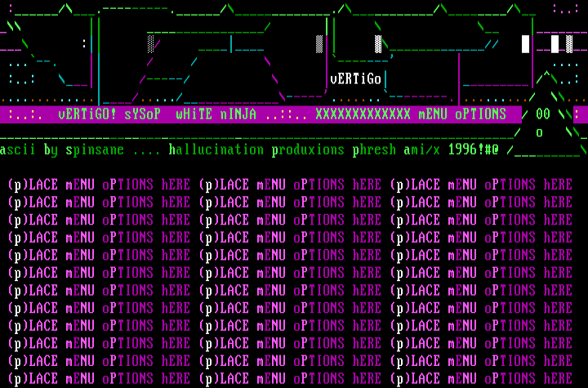Select bottom-row right column menu option placeholder
Screen dimensions: 588x388
(483, 378)
